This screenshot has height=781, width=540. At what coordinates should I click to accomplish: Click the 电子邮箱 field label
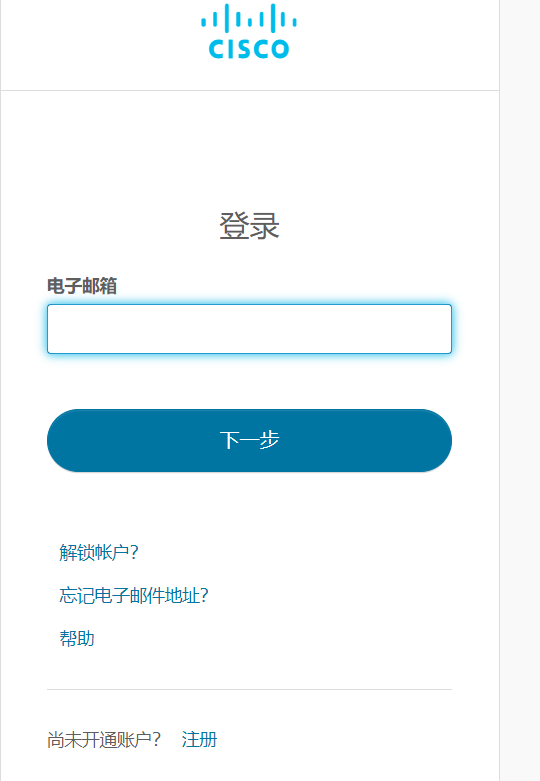pyautogui.click(x=82, y=286)
